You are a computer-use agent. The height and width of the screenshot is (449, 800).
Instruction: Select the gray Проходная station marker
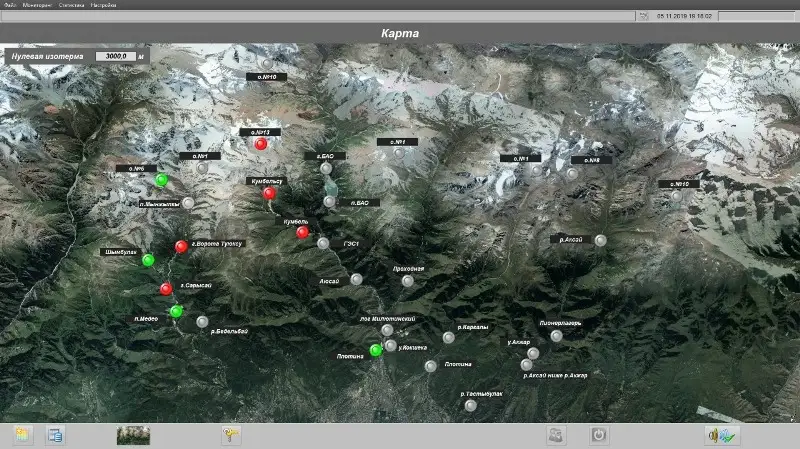click(x=407, y=281)
